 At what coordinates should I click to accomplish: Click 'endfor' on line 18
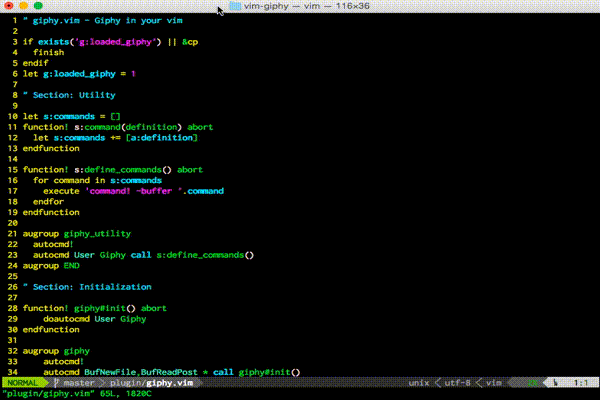(x=49, y=202)
